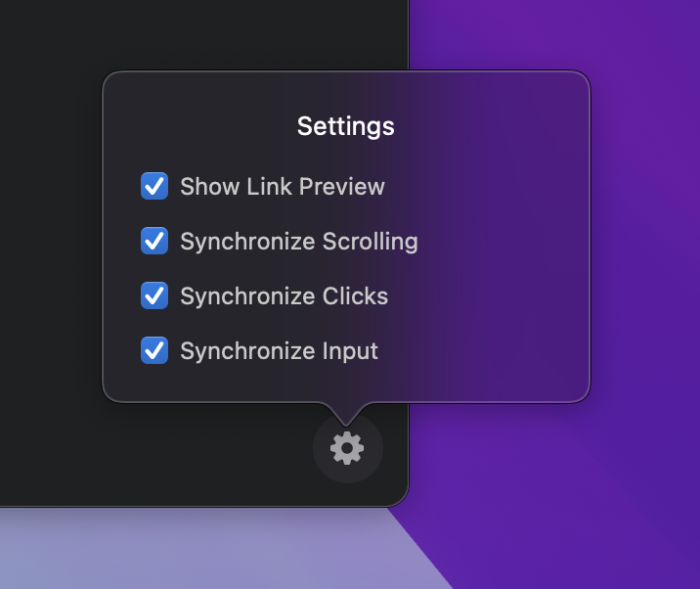Click the Synchronize Input label text
The width and height of the screenshot is (700, 589).
(279, 351)
